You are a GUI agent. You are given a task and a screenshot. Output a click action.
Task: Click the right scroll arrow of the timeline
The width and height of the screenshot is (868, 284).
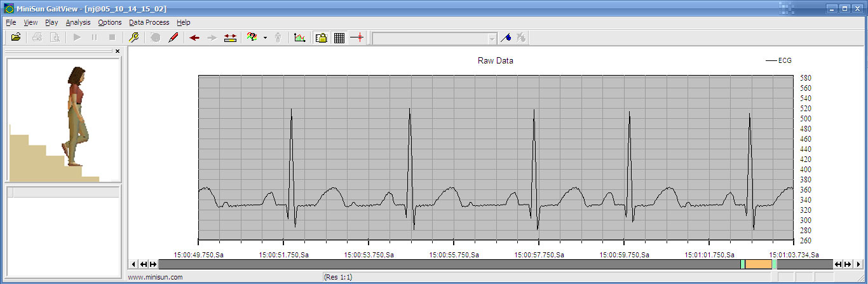858,264
